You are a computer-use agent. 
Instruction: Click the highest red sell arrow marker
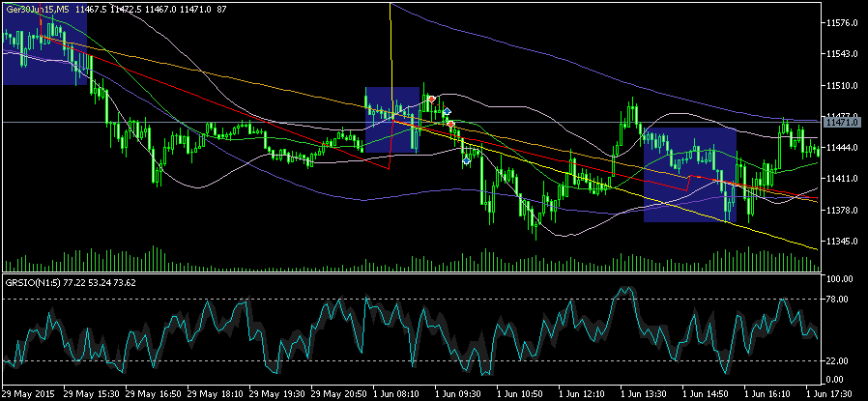point(432,100)
